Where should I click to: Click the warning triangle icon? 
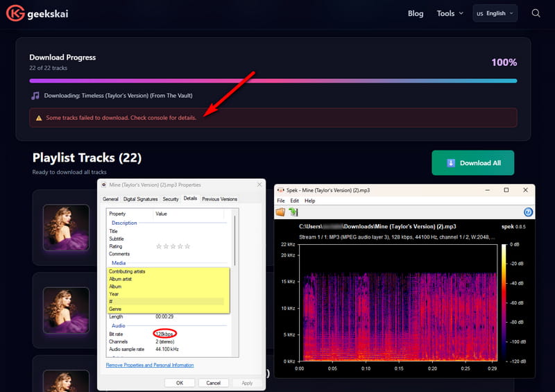[x=39, y=118]
